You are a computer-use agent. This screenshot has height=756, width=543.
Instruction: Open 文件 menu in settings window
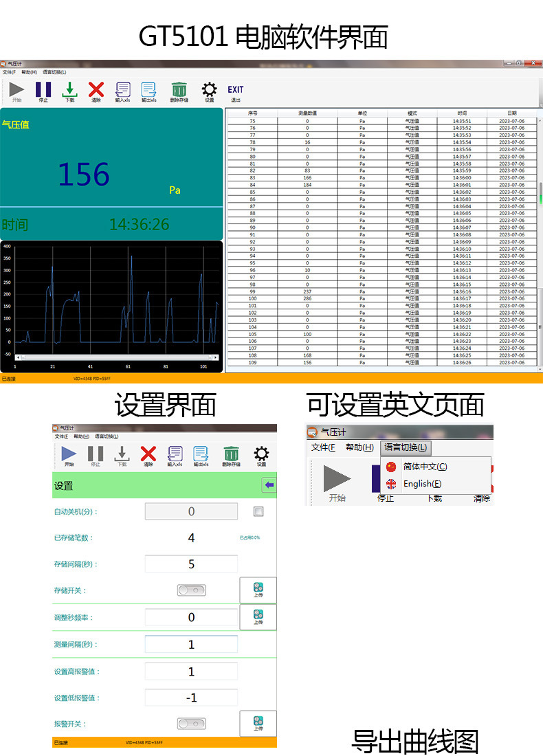[x=61, y=436]
